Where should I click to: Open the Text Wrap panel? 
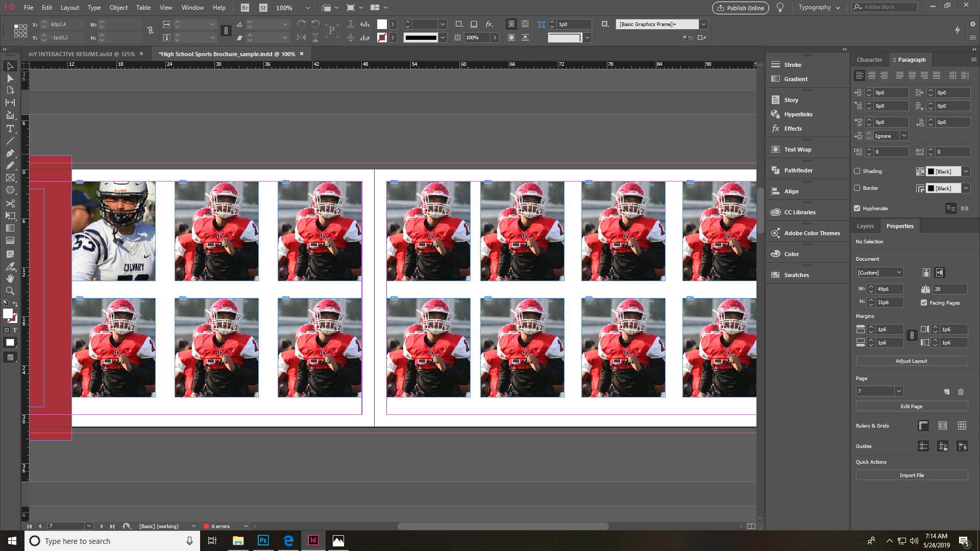tap(797, 149)
